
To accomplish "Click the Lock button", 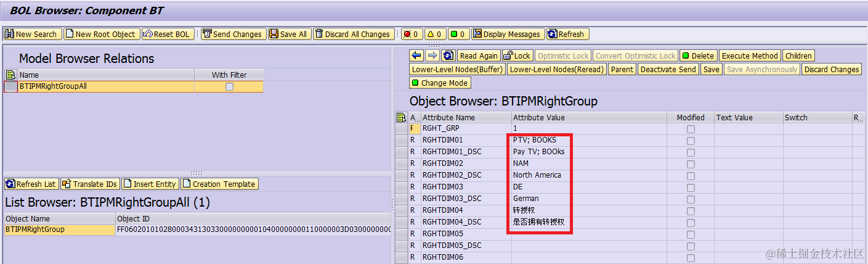I will click(x=517, y=56).
